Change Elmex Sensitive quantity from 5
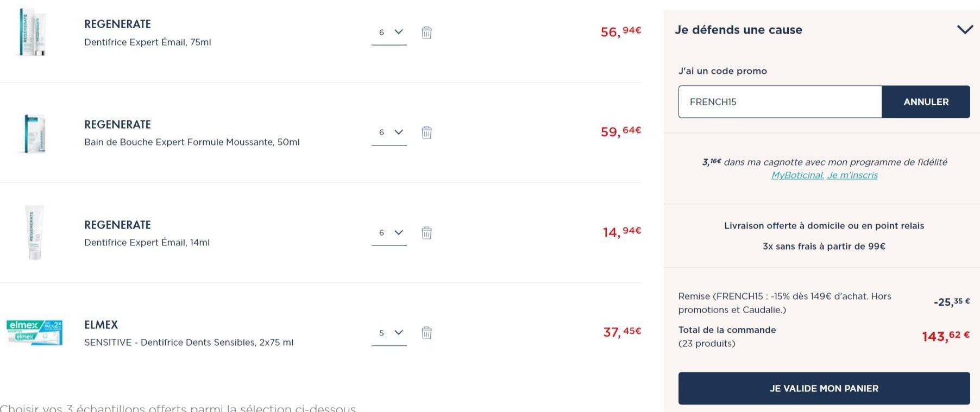This screenshot has width=980, height=412. pyautogui.click(x=389, y=333)
